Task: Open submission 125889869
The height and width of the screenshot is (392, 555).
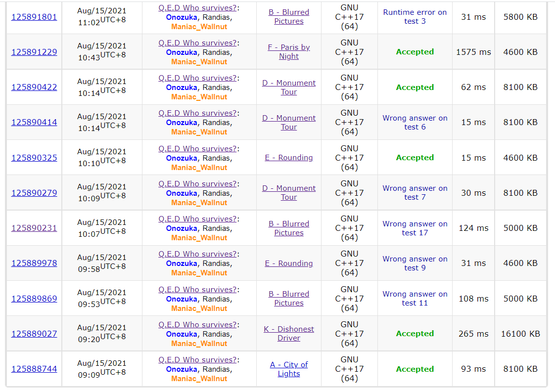Action: coord(34,299)
